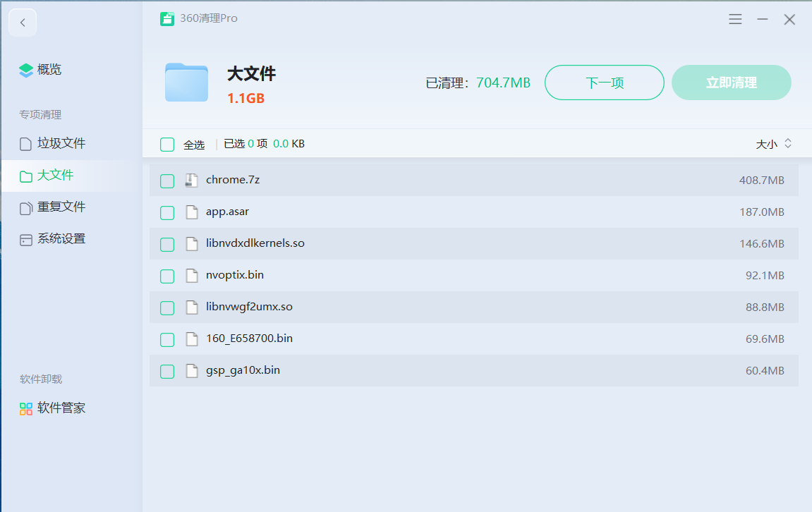
Task: Click the 概览 overview layers icon
Action: point(26,70)
